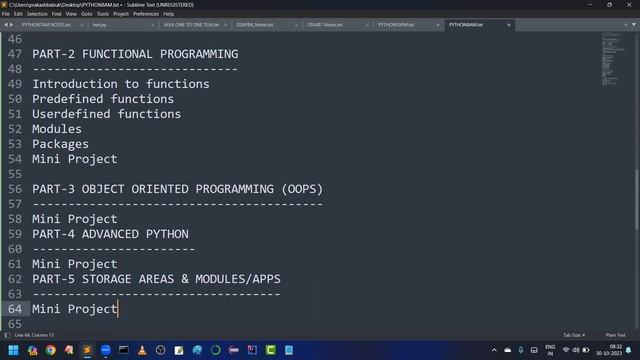This screenshot has height=360, width=640.
Task: Open the clock and date in the taskbar
Action: [x=609, y=350]
